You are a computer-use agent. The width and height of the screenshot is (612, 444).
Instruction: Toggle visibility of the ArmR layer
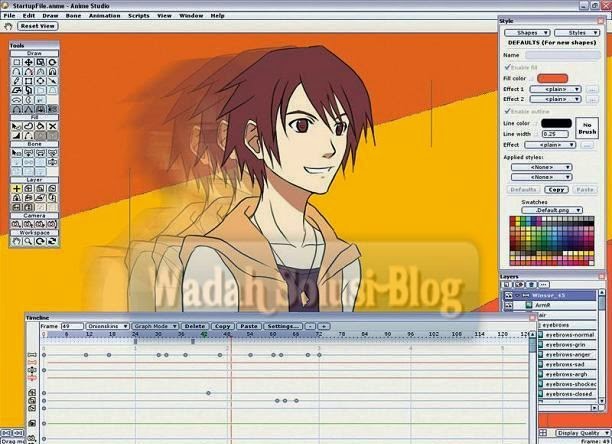509,305
